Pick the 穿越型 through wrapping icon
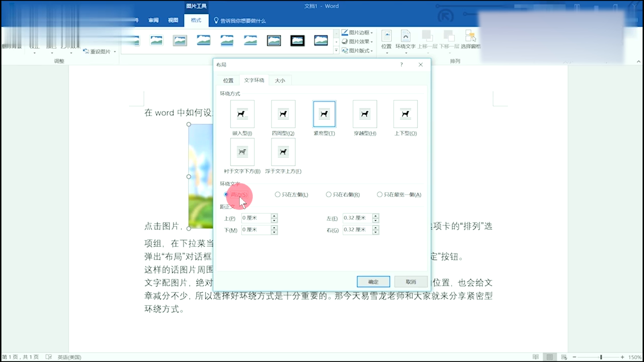Viewport: 644px width, 362px height. (x=365, y=114)
